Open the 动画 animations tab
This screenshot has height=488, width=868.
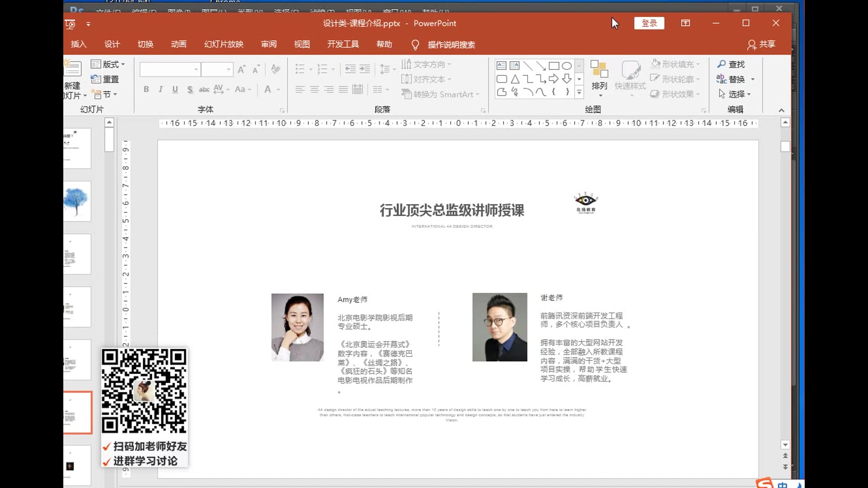(179, 44)
